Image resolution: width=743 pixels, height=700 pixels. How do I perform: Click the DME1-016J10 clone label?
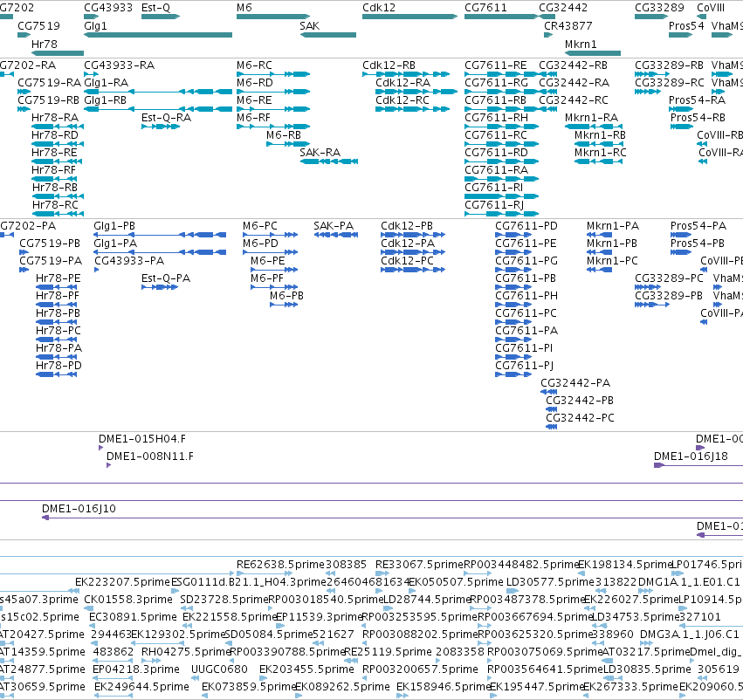[x=79, y=509]
